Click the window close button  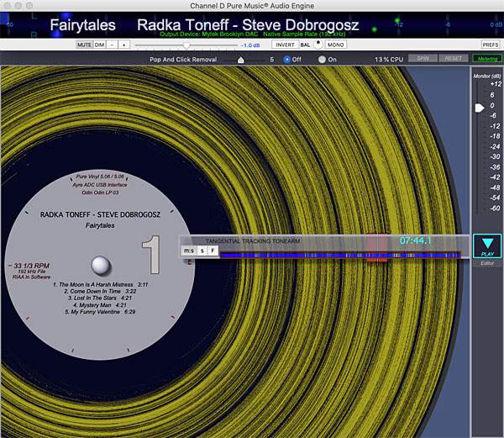click(x=7, y=6)
